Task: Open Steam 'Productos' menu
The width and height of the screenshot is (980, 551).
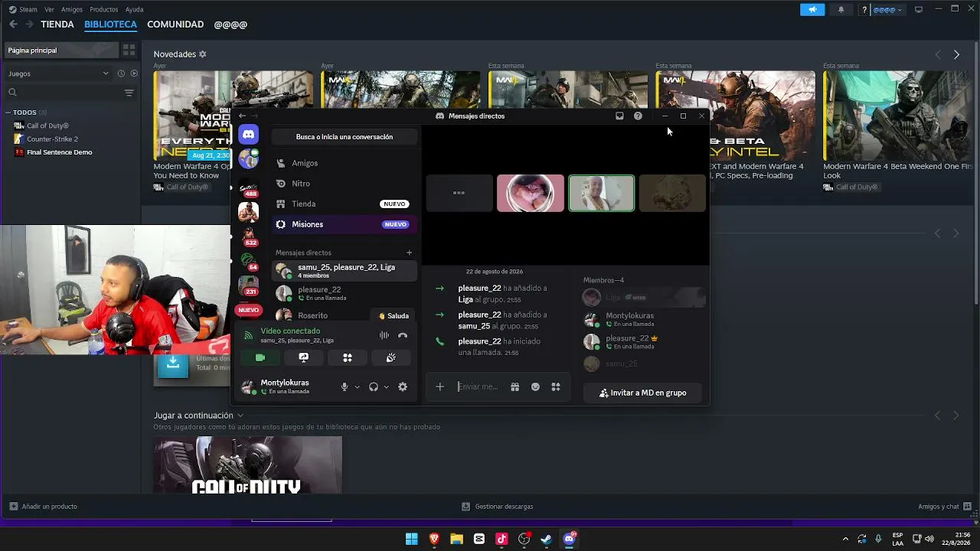Action: click(x=104, y=10)
